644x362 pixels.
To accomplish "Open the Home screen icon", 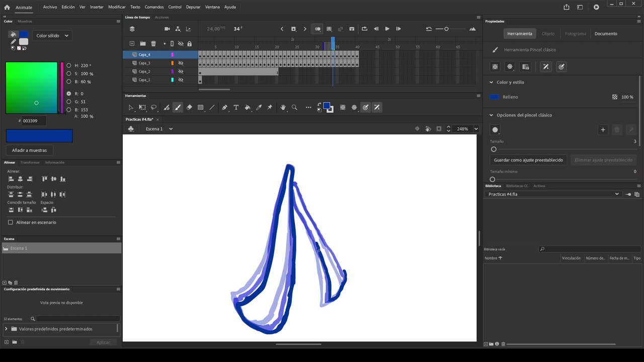I will click(7, 7).
